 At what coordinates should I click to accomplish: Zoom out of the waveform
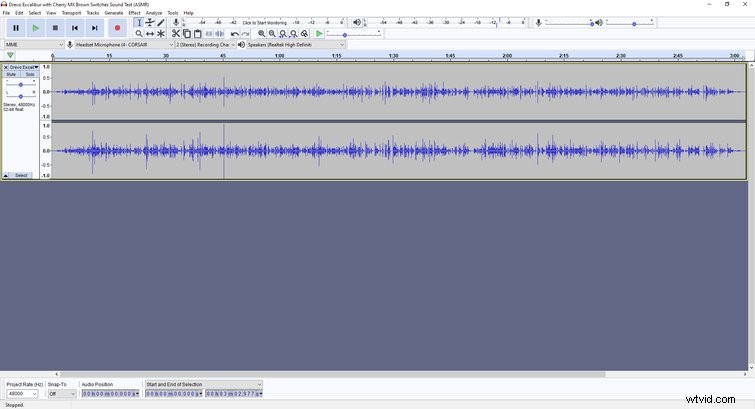[x=272, y=34]
